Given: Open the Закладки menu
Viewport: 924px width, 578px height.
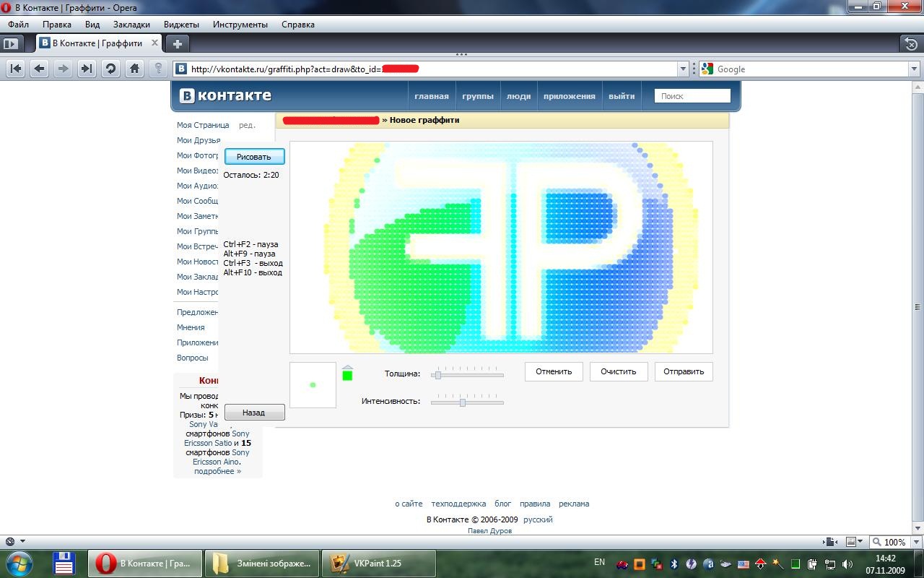Looking at the screenshot, I should [x=131, y=24].
